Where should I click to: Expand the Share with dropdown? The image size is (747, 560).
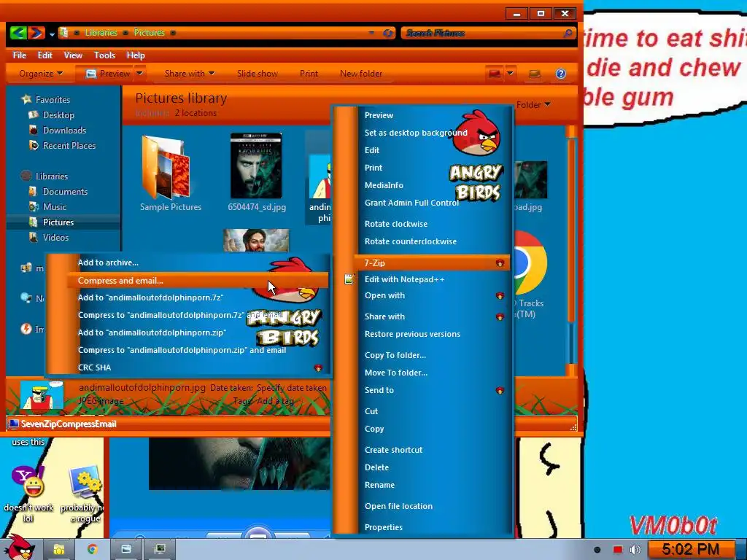point(189,74)
